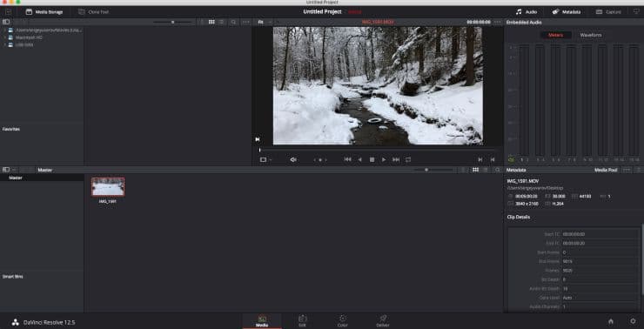Image resolution: width=644 pixels, height=329 pixels.
Task: Expand the Macintosh HD volume
Action: (x=4, y=37)
